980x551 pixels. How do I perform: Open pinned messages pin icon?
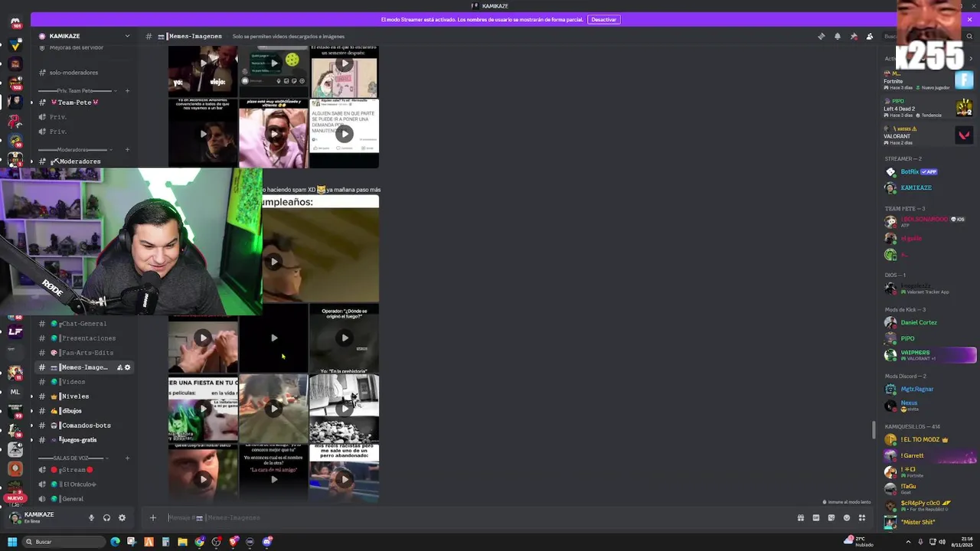(854, 36)
